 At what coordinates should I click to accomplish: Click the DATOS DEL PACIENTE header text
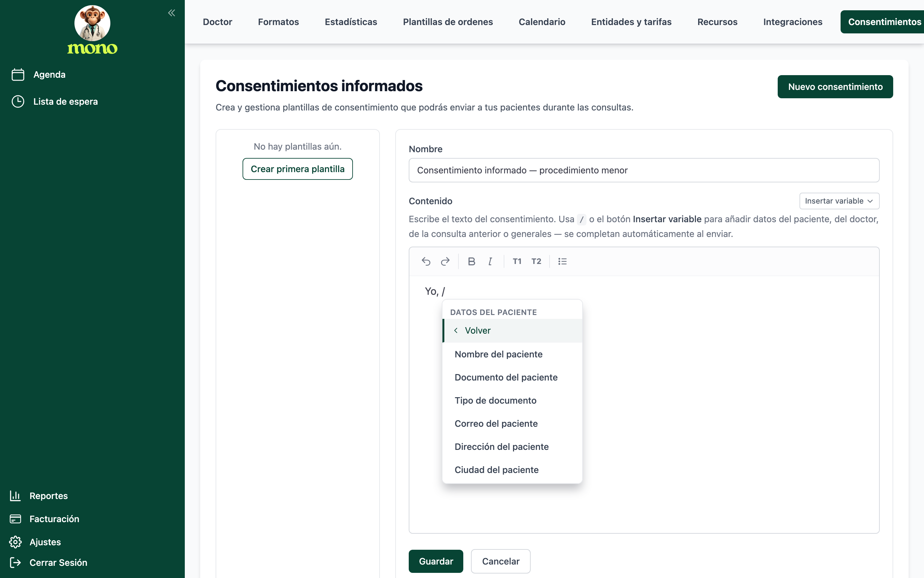[x=493, y=312]
